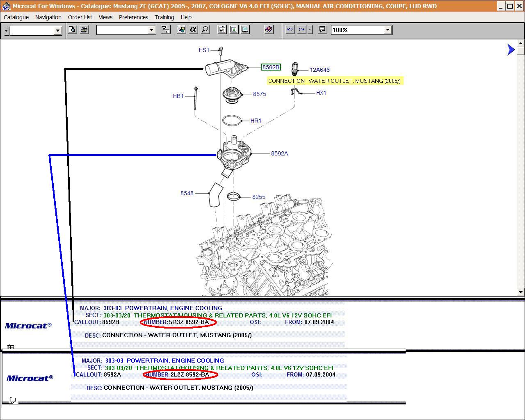Click the purple book icon
The width and height of the screenshot is (525, 420).
(x=269, y=30)
